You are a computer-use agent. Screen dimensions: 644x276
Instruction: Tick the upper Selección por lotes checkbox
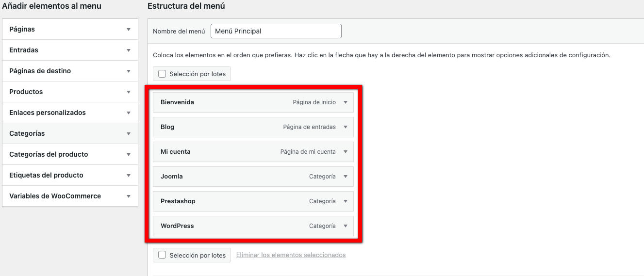tap(162, 74)
